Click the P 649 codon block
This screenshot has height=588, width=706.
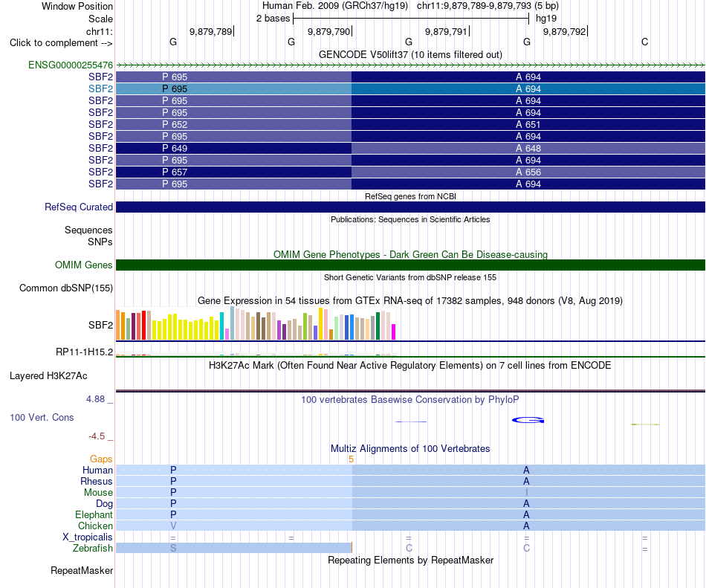(x=233, y=148)
